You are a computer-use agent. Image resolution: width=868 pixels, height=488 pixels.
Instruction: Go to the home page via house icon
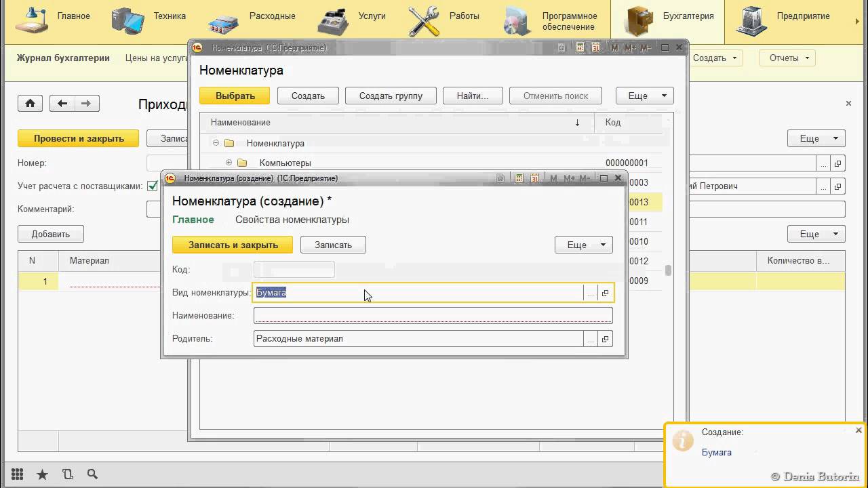click(x=30, y=104)
